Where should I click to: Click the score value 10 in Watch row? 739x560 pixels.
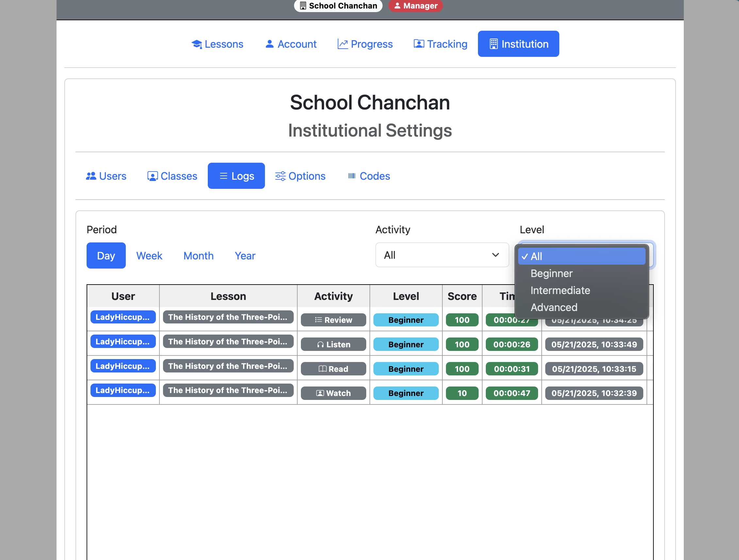coord(462,393)
